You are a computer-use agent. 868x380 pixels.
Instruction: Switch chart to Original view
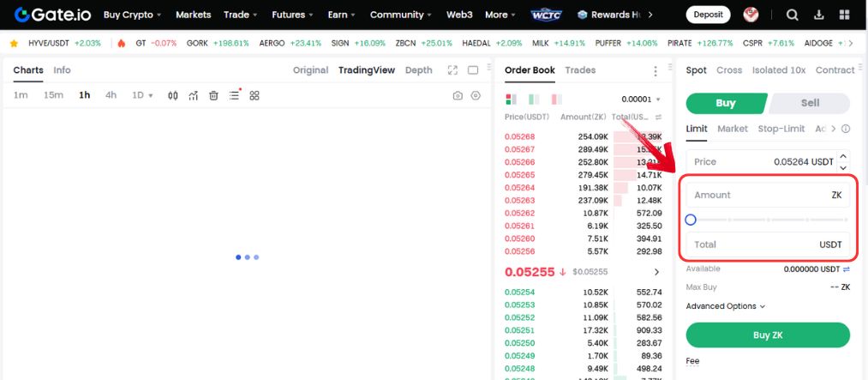310,70
